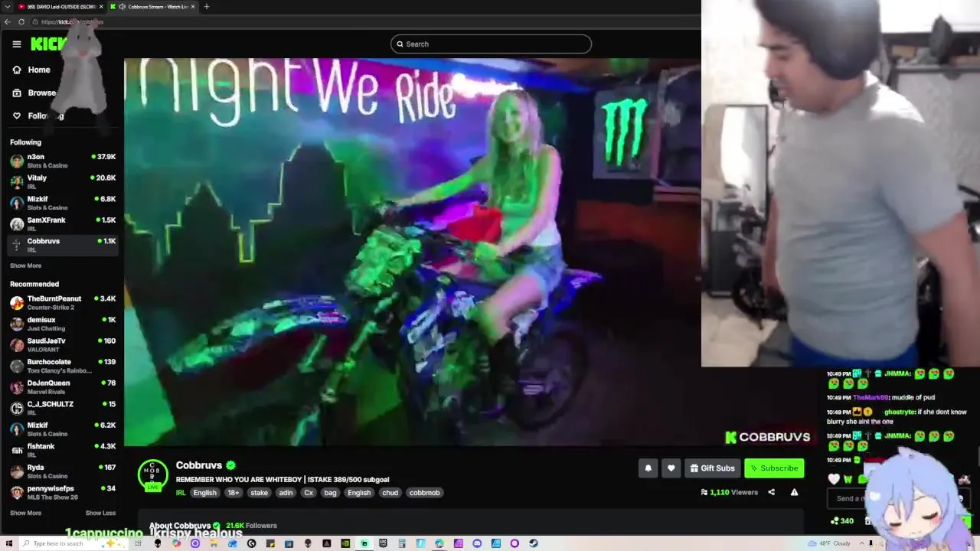Open Mizkif with 6.2K viewers in Recommended
The height and width of the screenshot is (551, 980).
(63, 429)
